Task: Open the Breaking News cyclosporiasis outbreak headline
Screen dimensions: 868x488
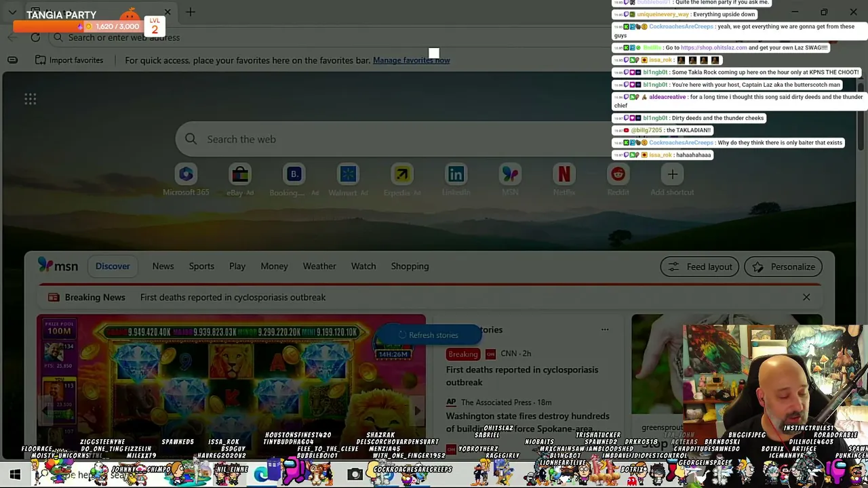Action: click(x=233, y=298)
